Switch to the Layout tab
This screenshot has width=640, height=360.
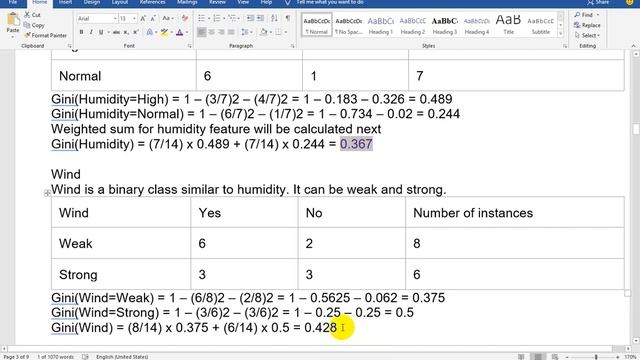click(120, 2)
